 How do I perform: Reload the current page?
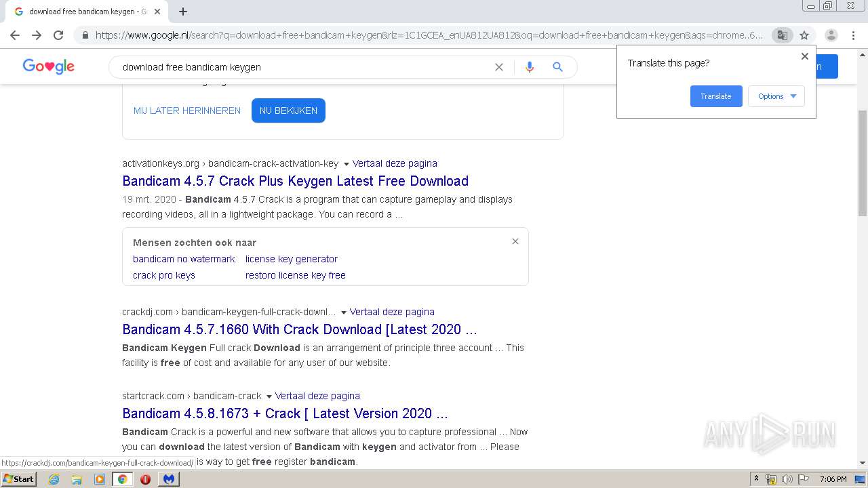point(58,35)
